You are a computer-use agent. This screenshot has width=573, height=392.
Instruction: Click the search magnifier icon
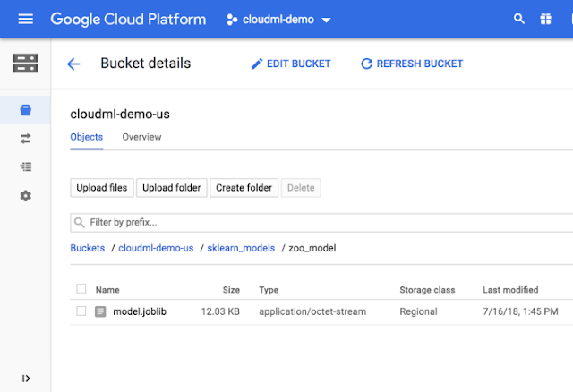(x=519, y=19)
